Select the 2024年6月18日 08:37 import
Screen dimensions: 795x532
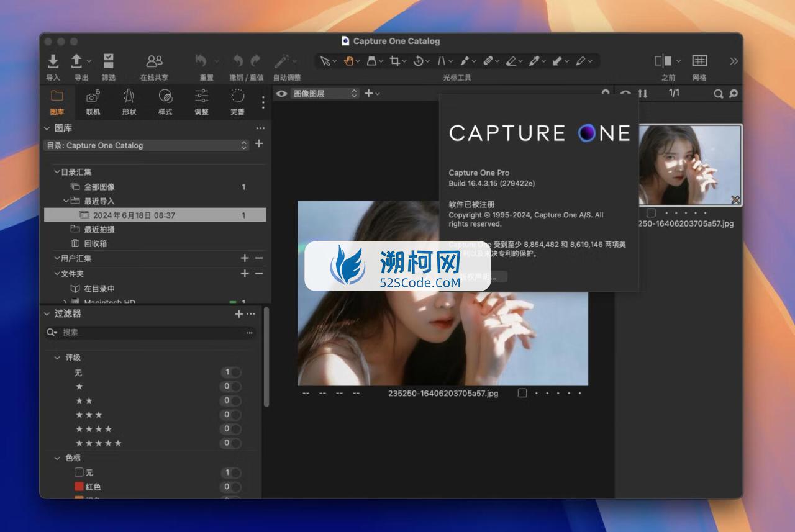click(x=155, y=215)
